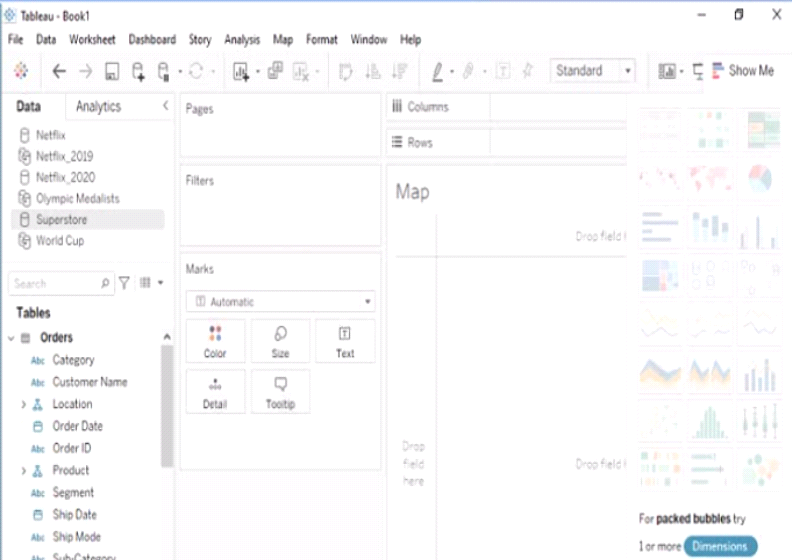
Task: Click the Show Mark Labels icon
Action: pyautogui.click(x=503, y=71)
